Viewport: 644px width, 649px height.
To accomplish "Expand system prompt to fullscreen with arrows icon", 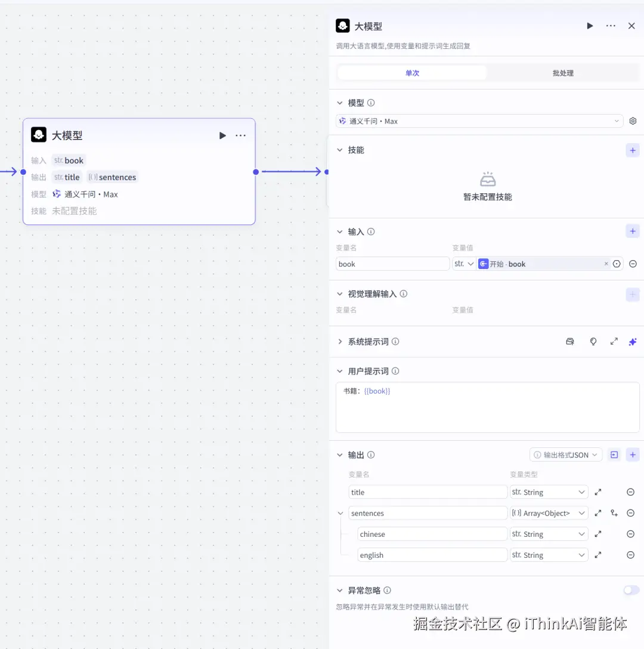I will [614, 341].
